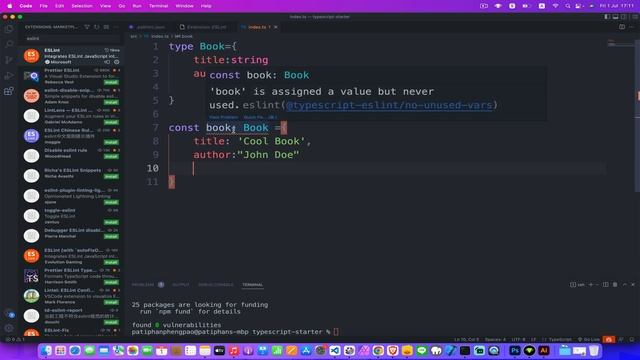Screen dimensions: 640x360
Task: Close the bottom panel
Action: coord(633,284)
